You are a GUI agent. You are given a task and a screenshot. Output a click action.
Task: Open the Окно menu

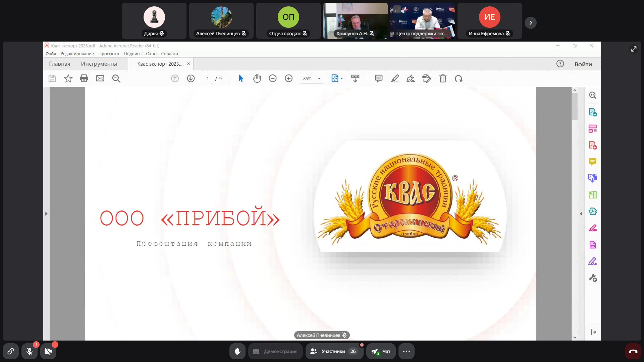pos(151,54)
